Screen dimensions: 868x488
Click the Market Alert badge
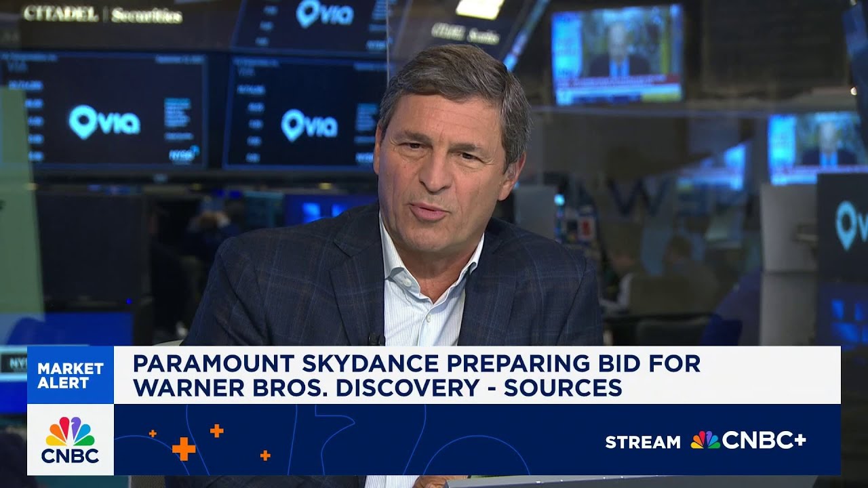click(x=71, y=375)
